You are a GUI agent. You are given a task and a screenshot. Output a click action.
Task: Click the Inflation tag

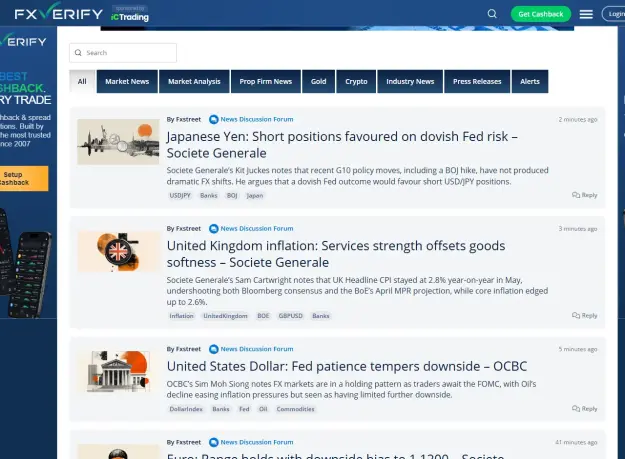pos(181,316)
